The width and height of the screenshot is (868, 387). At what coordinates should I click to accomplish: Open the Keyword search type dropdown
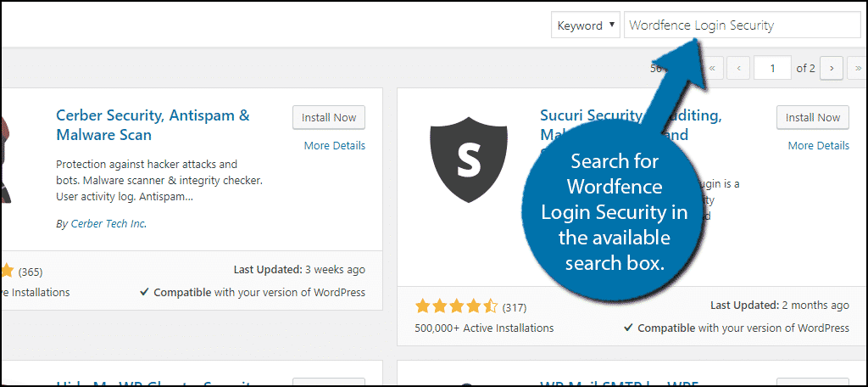click(585, 25)
